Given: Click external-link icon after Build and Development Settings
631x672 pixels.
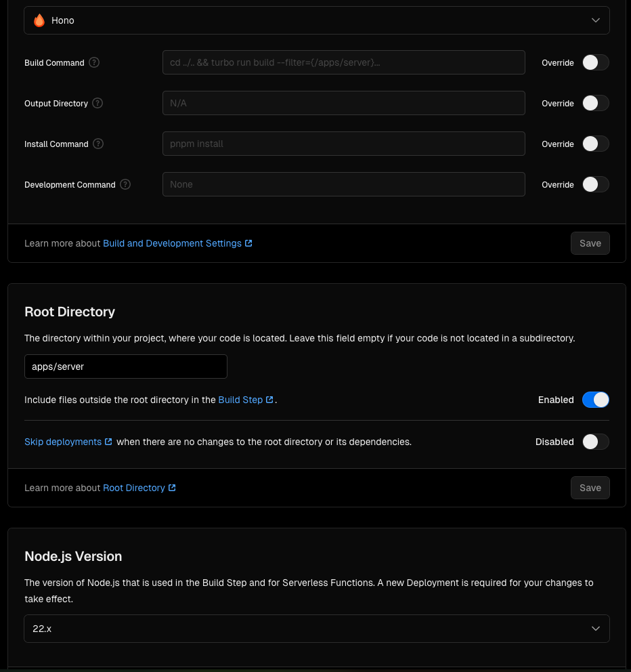Looking at the screenshot, I should 248,243.
